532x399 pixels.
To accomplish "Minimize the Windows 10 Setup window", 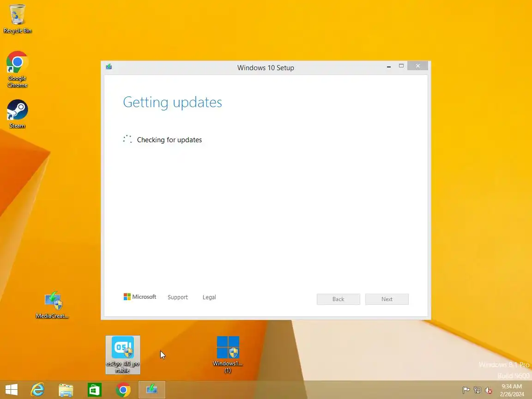I will pos(389,66).
